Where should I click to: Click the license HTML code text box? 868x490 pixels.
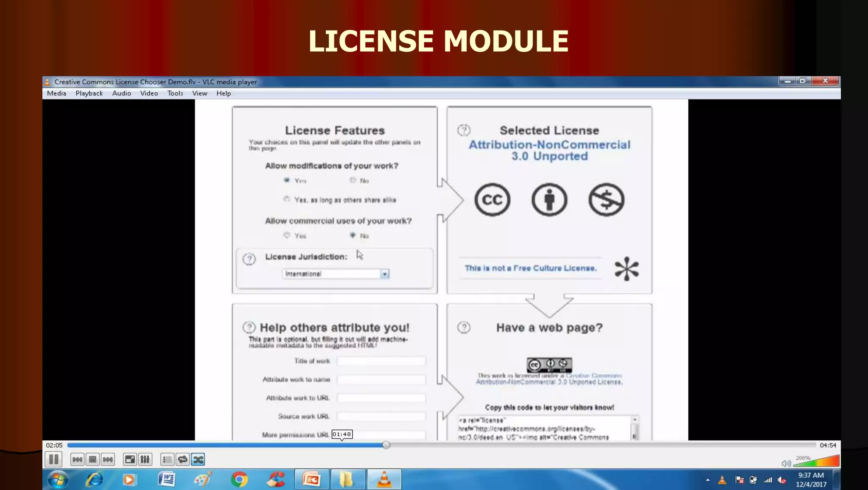[544, 428]
